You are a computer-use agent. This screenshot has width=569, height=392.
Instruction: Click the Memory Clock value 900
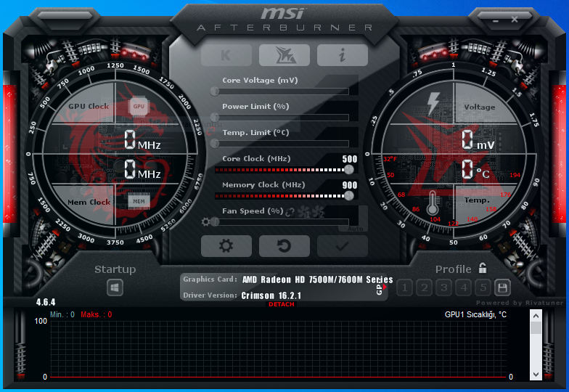click(350, 185)
